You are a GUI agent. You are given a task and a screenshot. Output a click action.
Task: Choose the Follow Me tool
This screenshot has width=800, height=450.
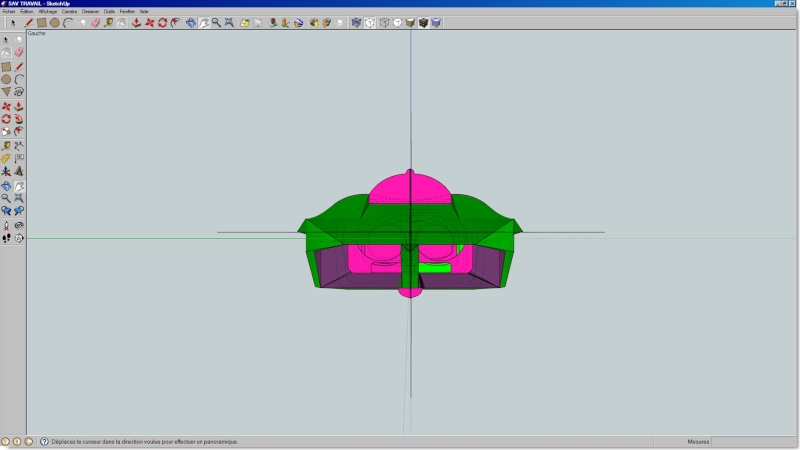(19, 119)
